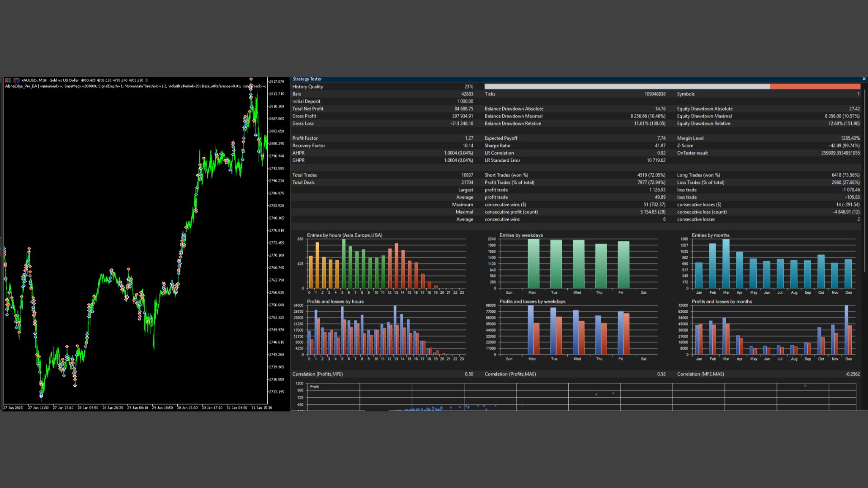Image resolution: width=868 pixels, height=488 pixels.
Task: Click the Total Net Profit value 84 688.75
Action: (x=463, y=108)
